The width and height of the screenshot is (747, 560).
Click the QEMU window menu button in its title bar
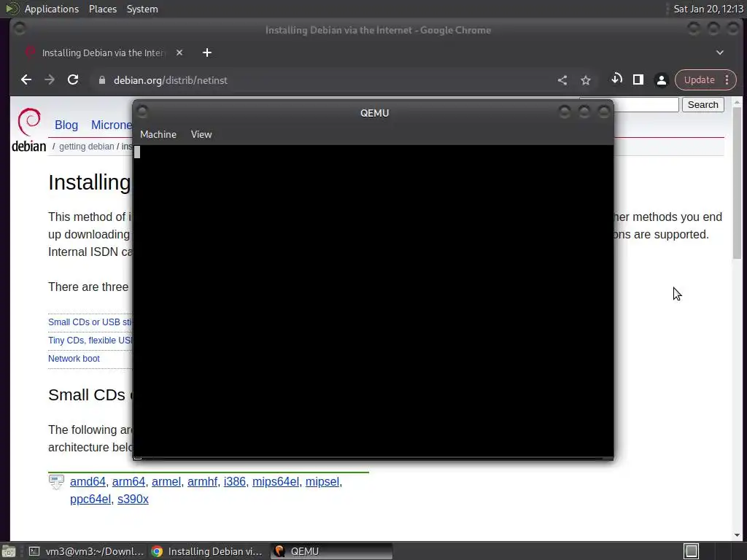pyautogui.click(x=142, y=112)
